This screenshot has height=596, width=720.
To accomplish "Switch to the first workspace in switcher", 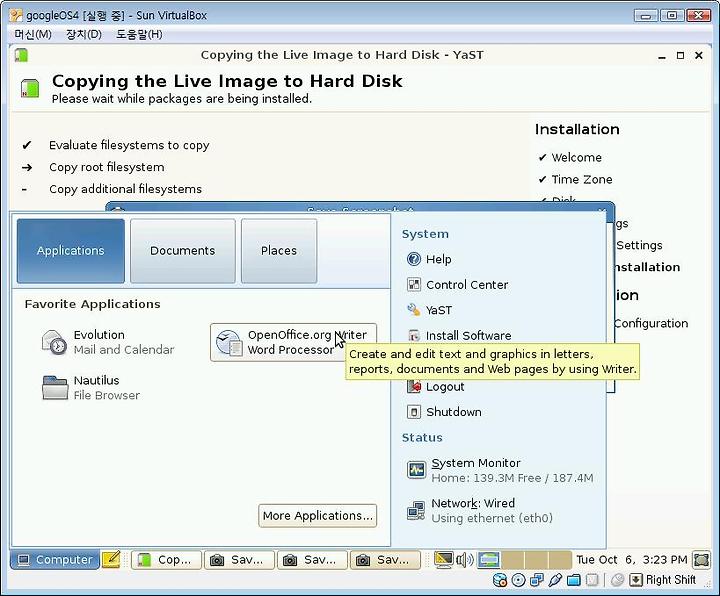I will pos(489,560).
